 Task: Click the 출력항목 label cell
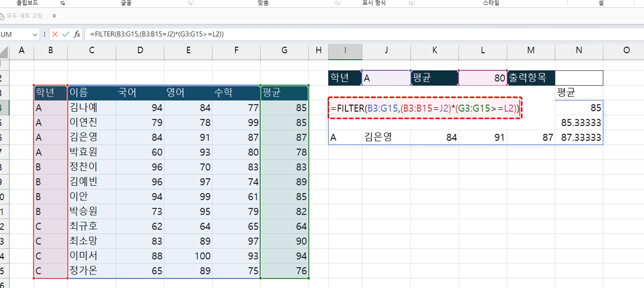click(x=531, y=78)
